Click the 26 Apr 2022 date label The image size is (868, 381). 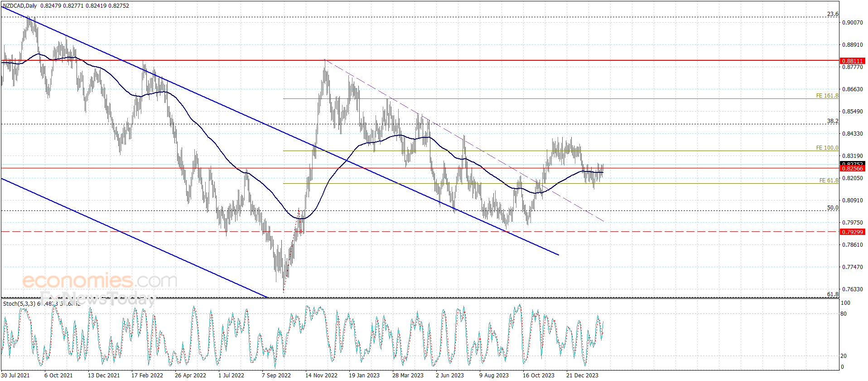(x=190, y=376)
